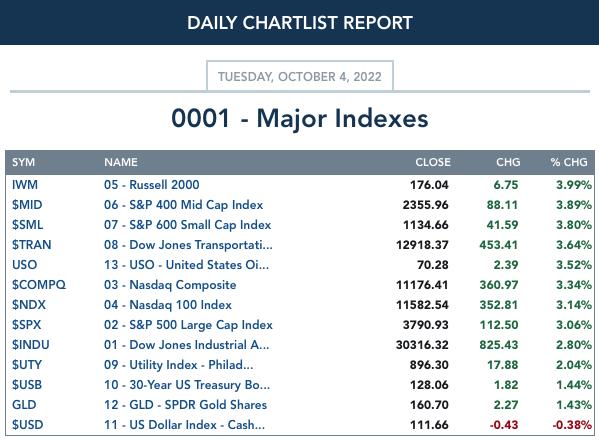Image resolution: width=599 pixels, height=440 pixels.
Task: Open USO United States Oil entry
Action: point(186,265)
